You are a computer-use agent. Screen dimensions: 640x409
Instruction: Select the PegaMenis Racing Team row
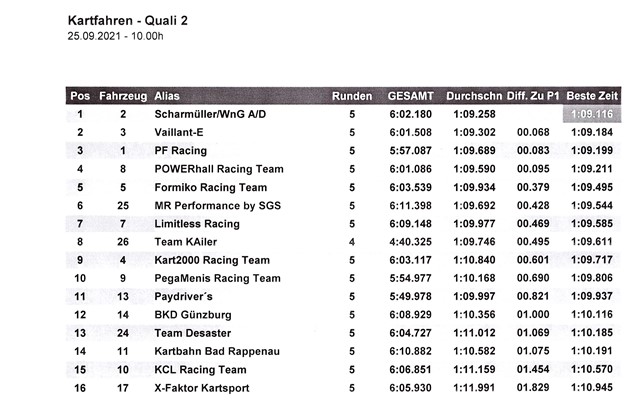point(217,278)
